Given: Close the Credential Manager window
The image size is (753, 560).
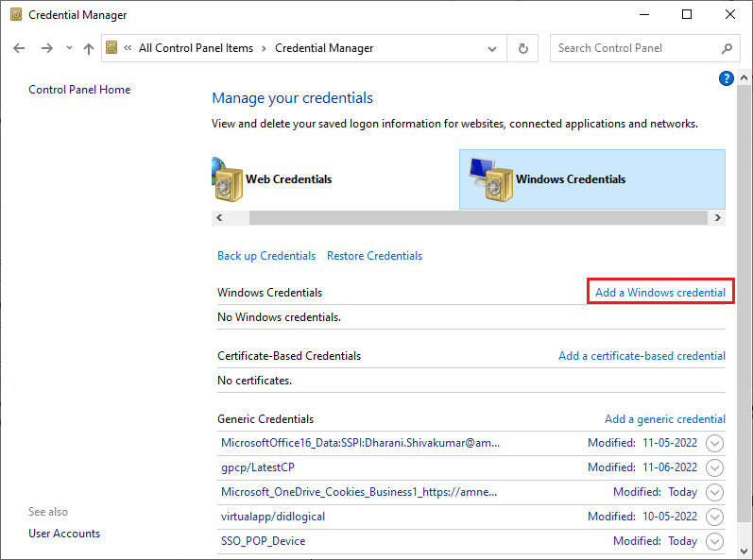Looking at the screenshot, I should (x=730, y=14).
